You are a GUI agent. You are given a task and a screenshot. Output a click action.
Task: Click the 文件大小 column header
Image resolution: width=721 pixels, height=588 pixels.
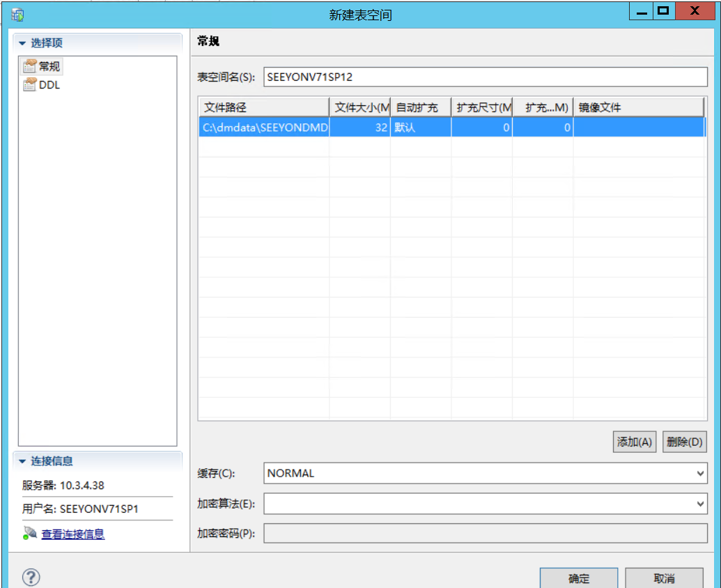tap(360, 107)
